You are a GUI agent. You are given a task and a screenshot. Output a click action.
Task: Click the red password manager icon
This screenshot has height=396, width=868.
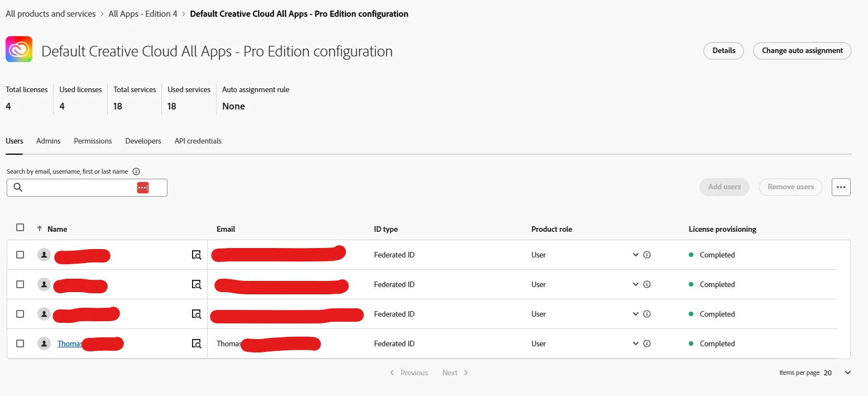coord(143,188)
